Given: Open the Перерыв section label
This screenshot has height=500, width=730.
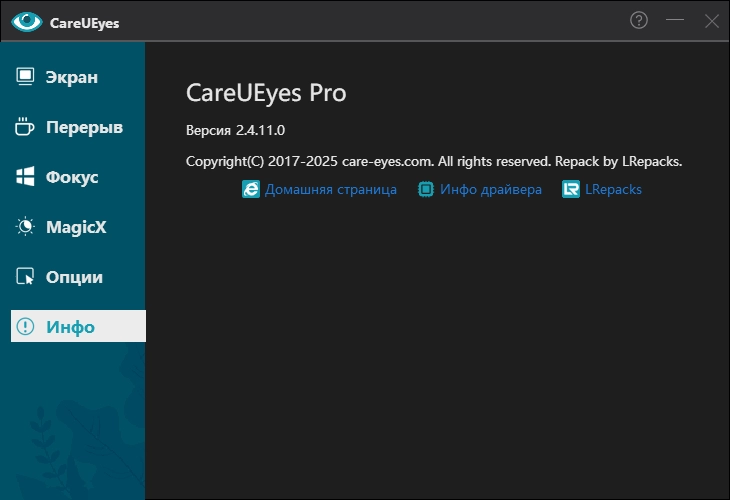Looking at the screenshot, I should [x=84, y=127].
